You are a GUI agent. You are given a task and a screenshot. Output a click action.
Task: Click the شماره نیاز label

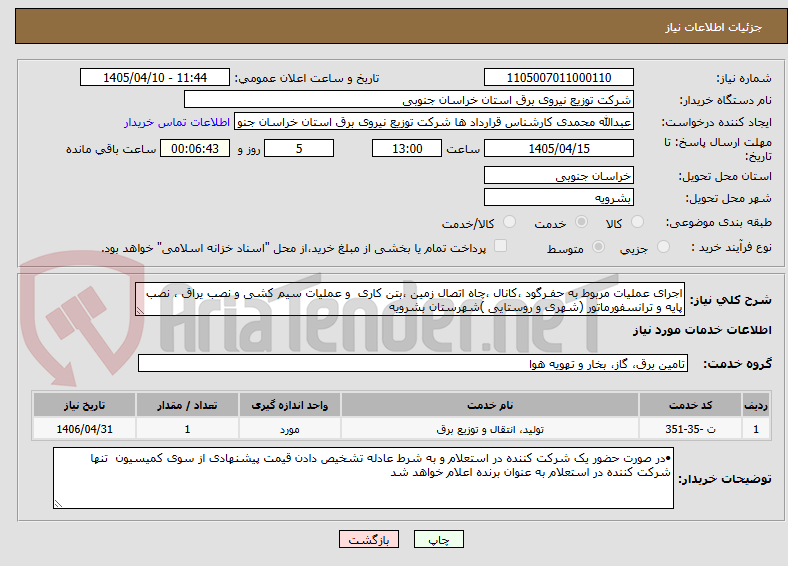click(x=744, y=78)
